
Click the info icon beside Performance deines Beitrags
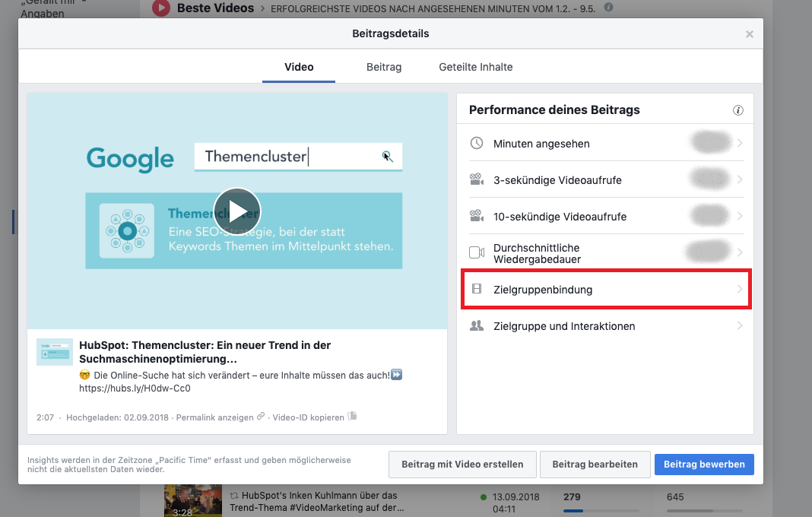(738, 110)
